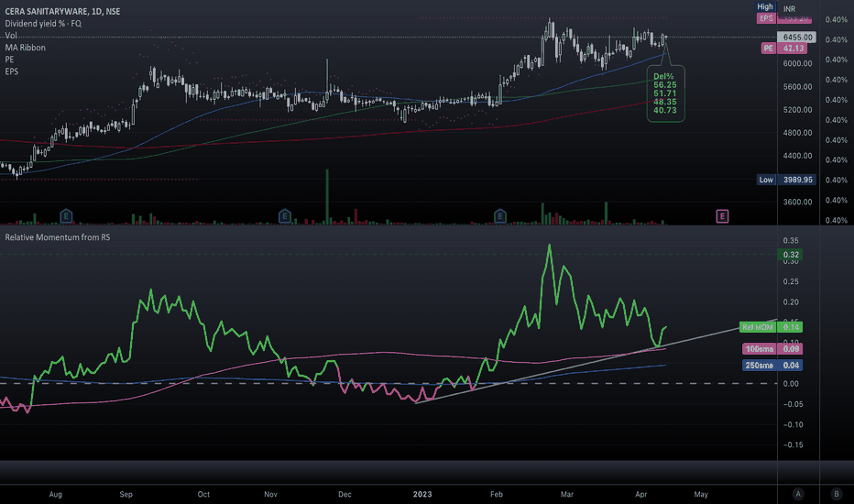This screenshot has height=504, width=854.
Task: Click the B scale button
Action: (x=836, y=494)
